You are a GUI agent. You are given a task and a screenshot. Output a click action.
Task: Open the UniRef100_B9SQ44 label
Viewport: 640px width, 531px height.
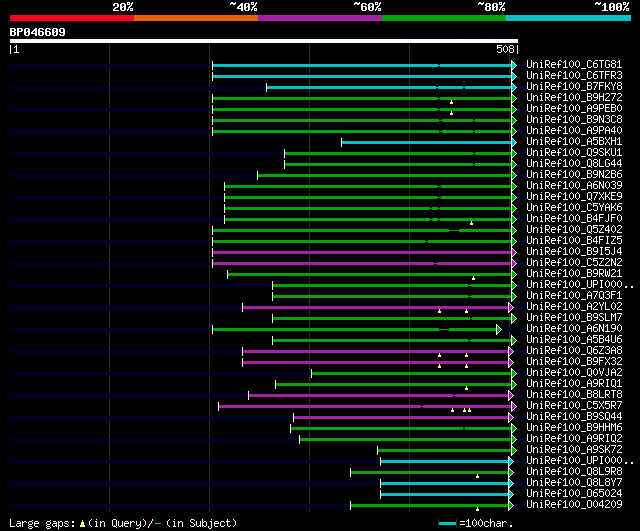pyautogui.click(x=574, y=417)
